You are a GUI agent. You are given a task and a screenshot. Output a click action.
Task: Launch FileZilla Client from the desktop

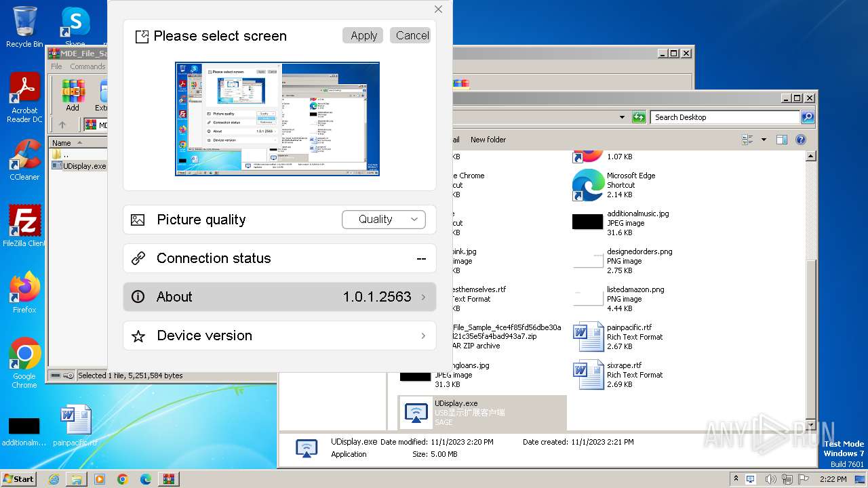point(24,226)
